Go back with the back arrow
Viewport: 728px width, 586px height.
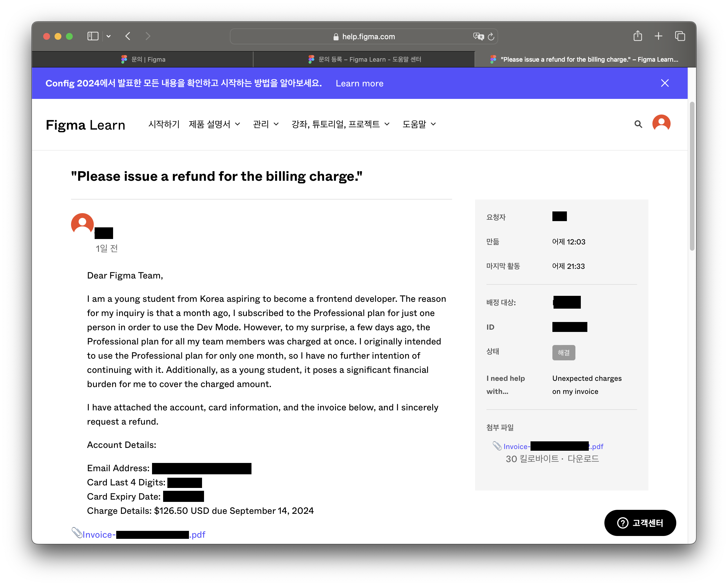(x=128, y=36)
